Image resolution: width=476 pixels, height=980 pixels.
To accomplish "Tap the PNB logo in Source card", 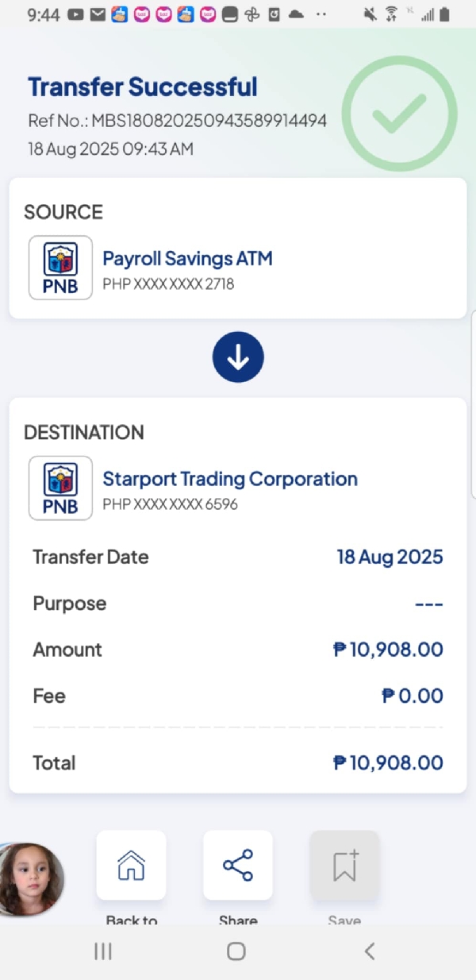I will (x=60, y=268).
